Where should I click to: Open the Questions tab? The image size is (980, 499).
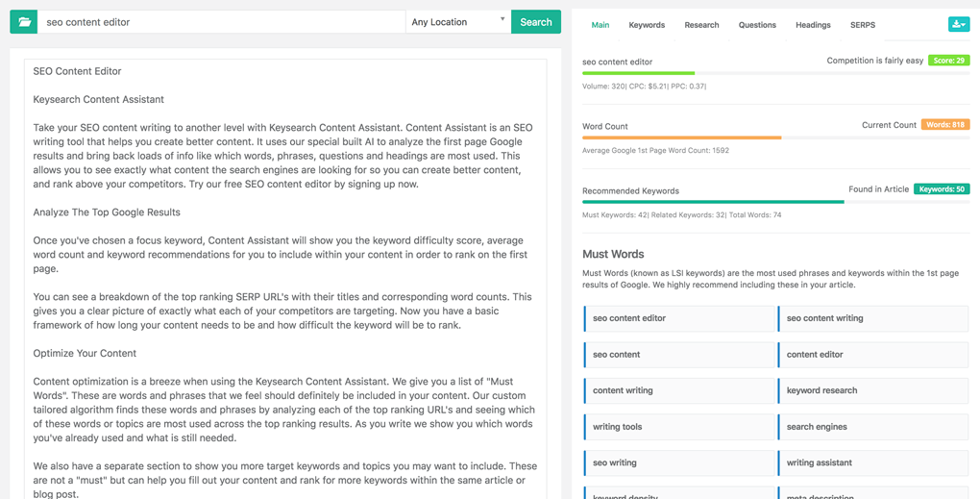pyautogui.click(x=757, y=25)
